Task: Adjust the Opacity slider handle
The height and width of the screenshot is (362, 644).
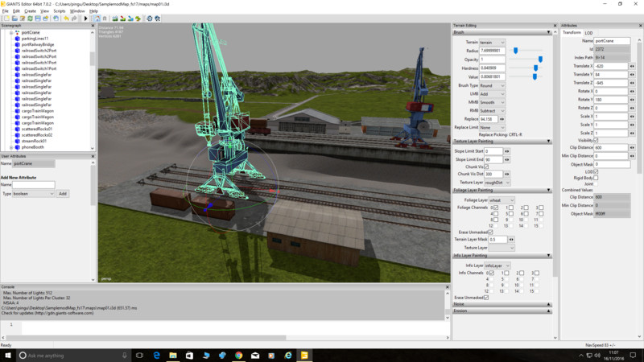Action: click(x=540, y=60)
